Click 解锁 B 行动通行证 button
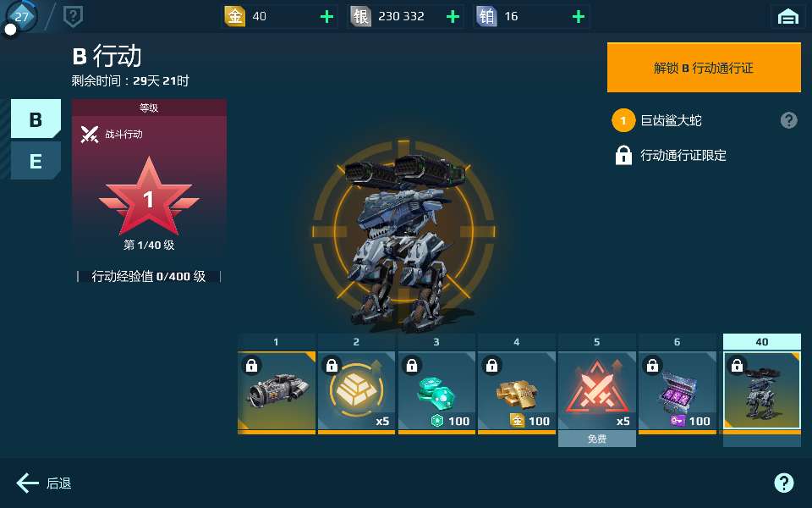The width and height of the screenshot is (812, 508). tap(704, 68)
